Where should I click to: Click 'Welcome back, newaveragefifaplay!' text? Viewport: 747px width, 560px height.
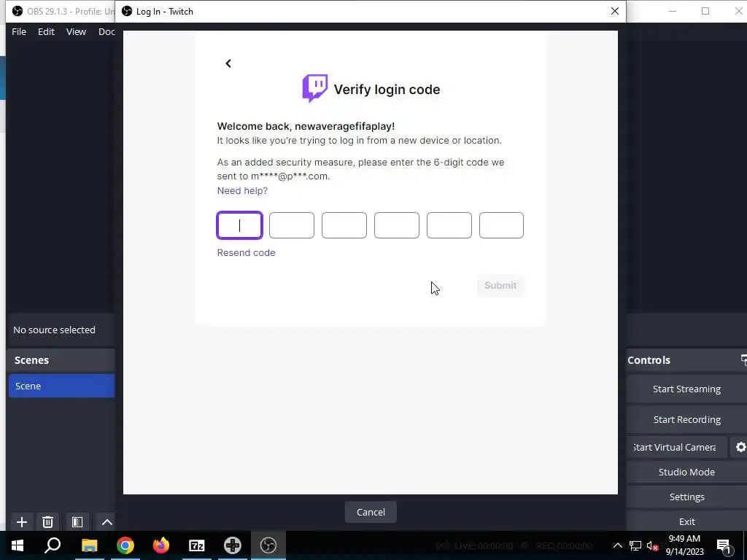(x=306, y=126)
